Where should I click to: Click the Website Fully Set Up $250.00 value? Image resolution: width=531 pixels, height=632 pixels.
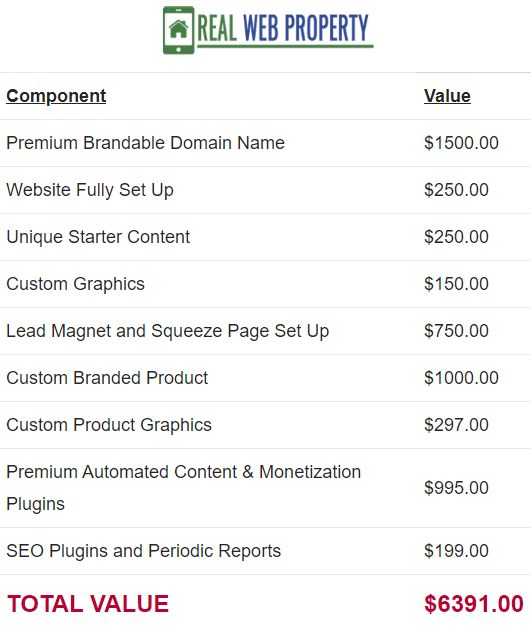click(x=456, y=190)
